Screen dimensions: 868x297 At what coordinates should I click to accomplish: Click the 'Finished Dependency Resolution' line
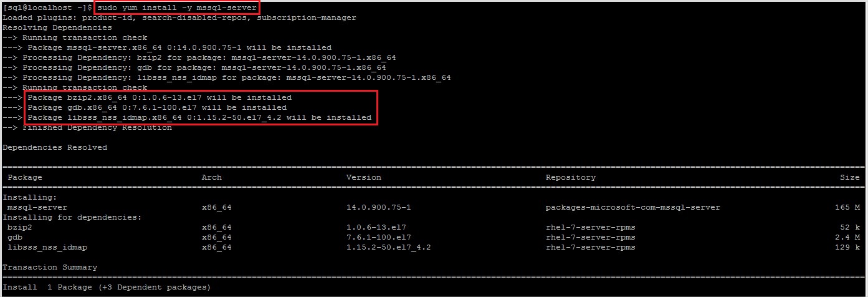point(87,127)
